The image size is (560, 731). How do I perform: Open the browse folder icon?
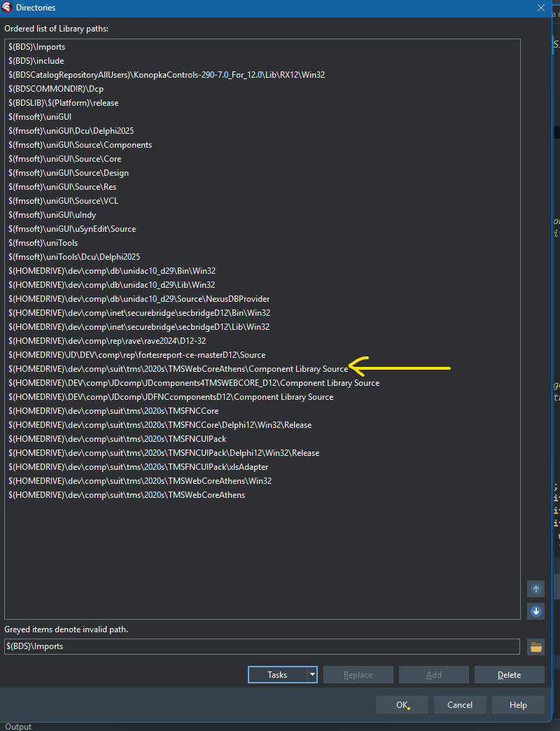tap(535, 647)
